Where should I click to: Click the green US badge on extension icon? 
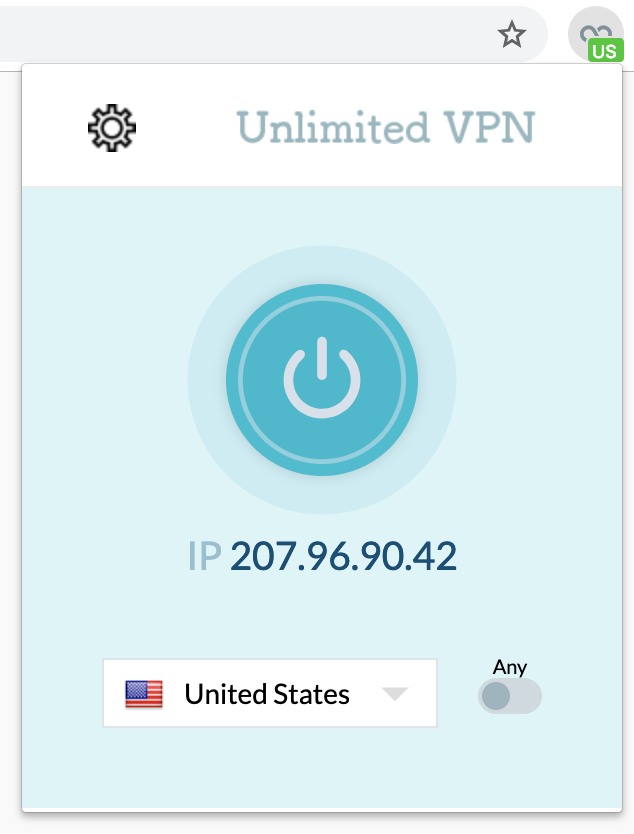point(606,51)
